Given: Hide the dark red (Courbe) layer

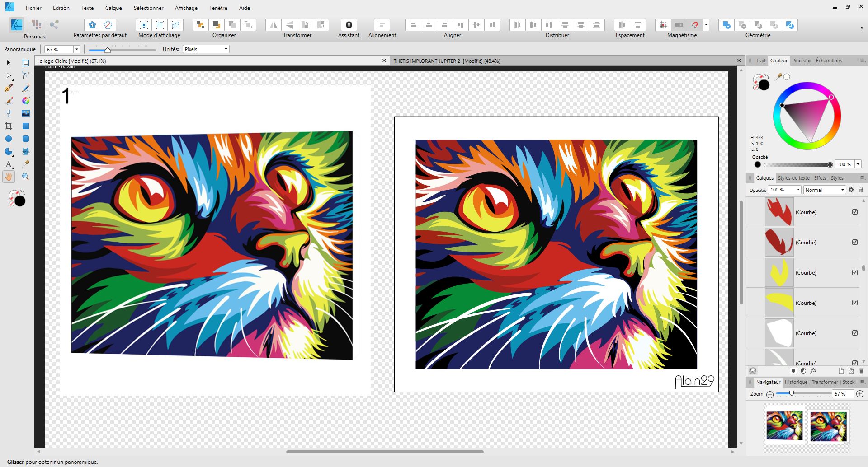Looking at the screenshot, I should pyautogui.click(x=855, y=242).
